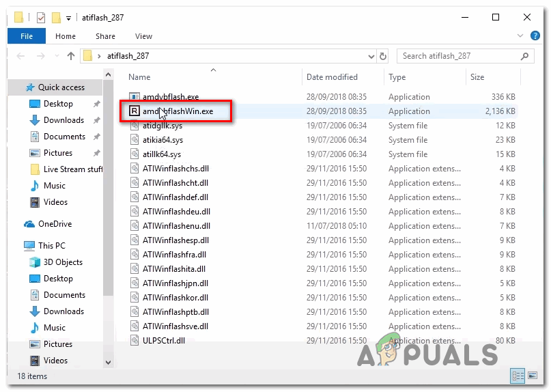Click the This PC computer icon
Viewport: 551px width, 392px height.
point(29,246)
